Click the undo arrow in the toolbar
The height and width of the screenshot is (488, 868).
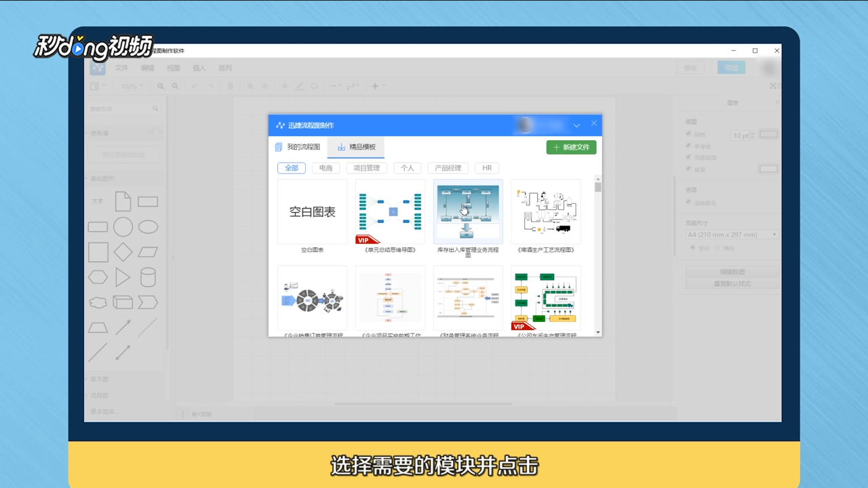(x=195, y=86)
